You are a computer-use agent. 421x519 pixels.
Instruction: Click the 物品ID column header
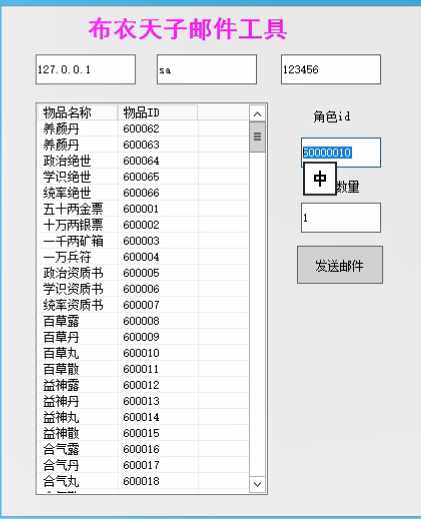(x=157, y=113)
